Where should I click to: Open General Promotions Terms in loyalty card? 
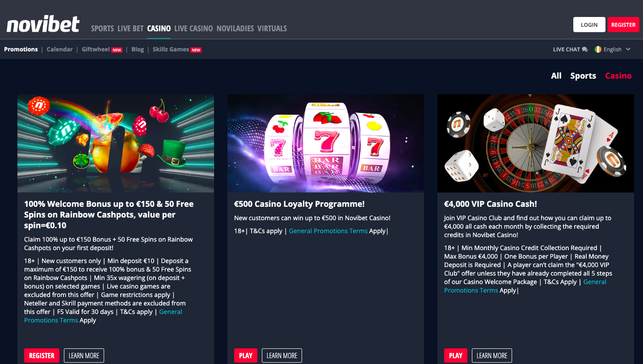click(328, 231)
